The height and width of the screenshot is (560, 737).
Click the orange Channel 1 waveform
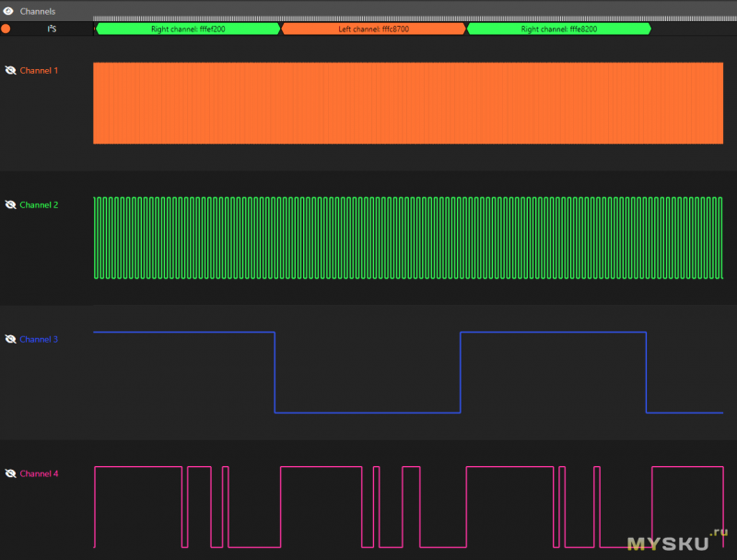tap(405, 103)
